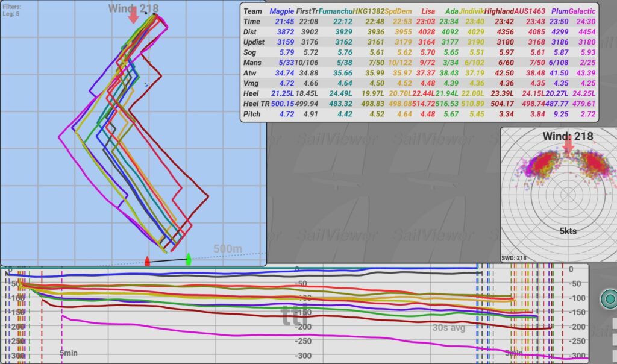Click the red wind arrow on polar plot
The width and height of the screenshot is (617, 364).
(568, 147)
